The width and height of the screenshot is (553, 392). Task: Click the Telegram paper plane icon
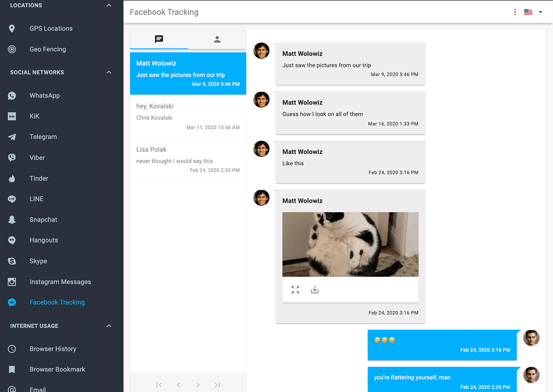tap(12, 137)
